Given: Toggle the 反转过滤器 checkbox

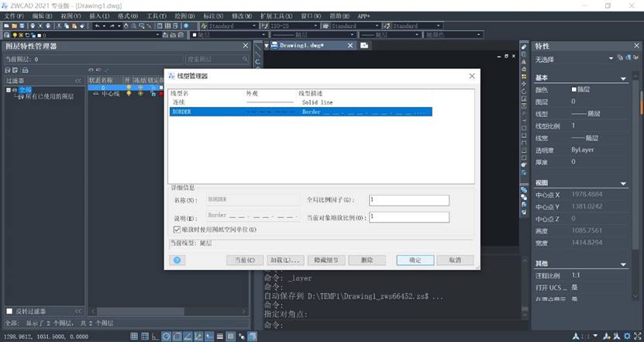Looking at the screenshot, I should (9, 311).
